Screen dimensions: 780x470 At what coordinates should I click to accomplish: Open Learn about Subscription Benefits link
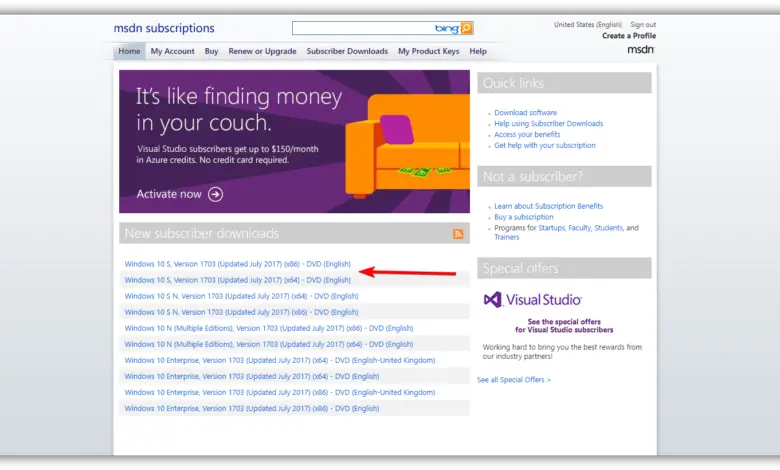tap(548, 206)
